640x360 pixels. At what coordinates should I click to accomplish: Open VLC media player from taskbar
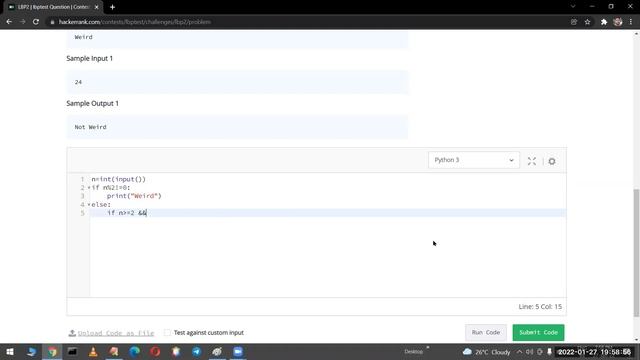click(x=93, y=351)
